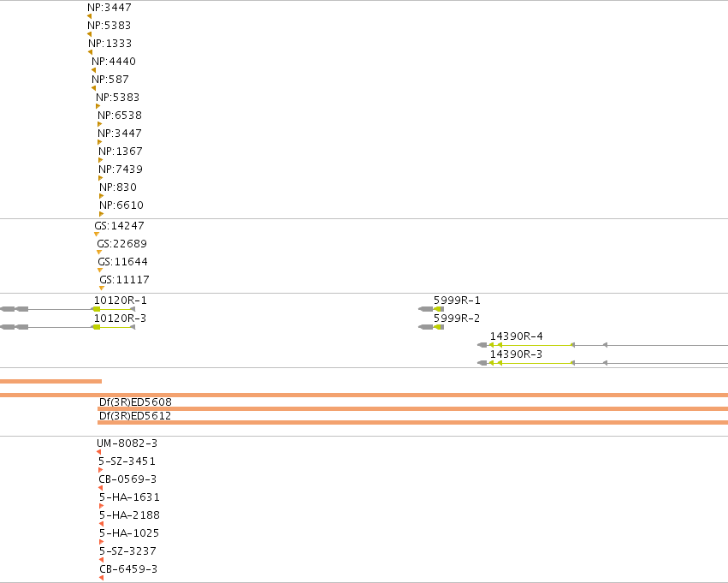Select the arrow marker under NP:6538

point(99,124)
